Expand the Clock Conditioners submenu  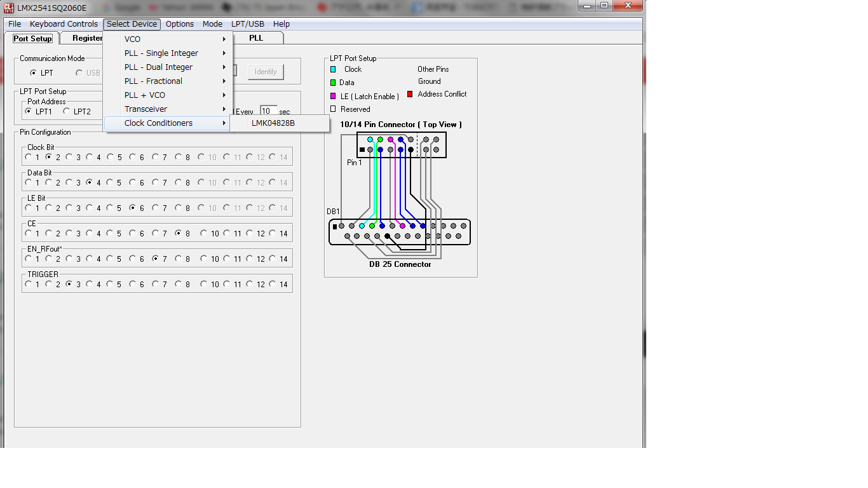pyautogui.click(x=168, y=123)
